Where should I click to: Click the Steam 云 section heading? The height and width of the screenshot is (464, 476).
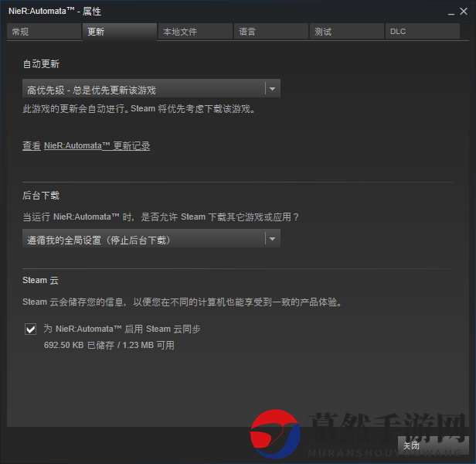pos(40,280)
